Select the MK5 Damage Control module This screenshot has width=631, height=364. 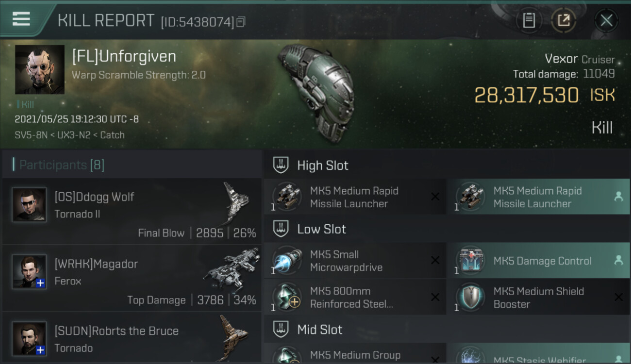[538, 261]
